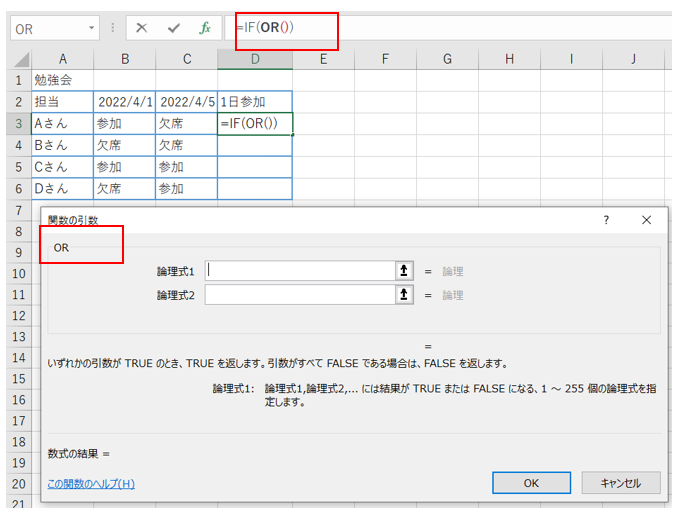Click inside the 論理式2 input field
The width and height of the screenshot is (683, 516).
coord(300,294)
